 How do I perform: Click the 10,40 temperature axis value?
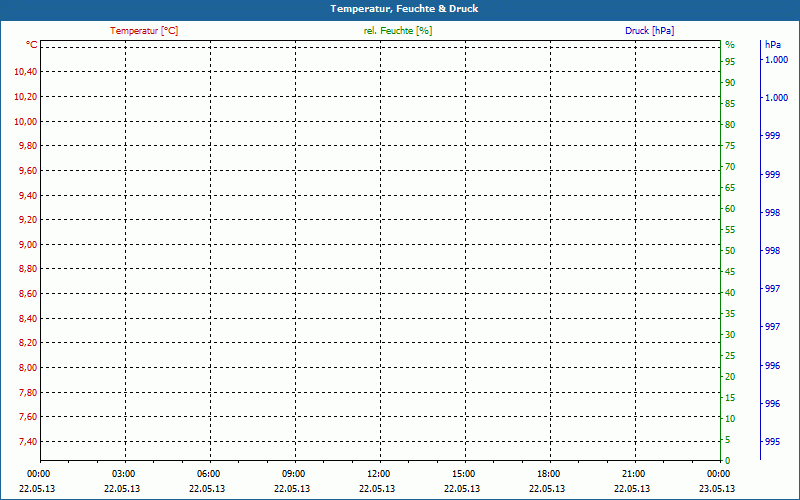click(26, 71)
